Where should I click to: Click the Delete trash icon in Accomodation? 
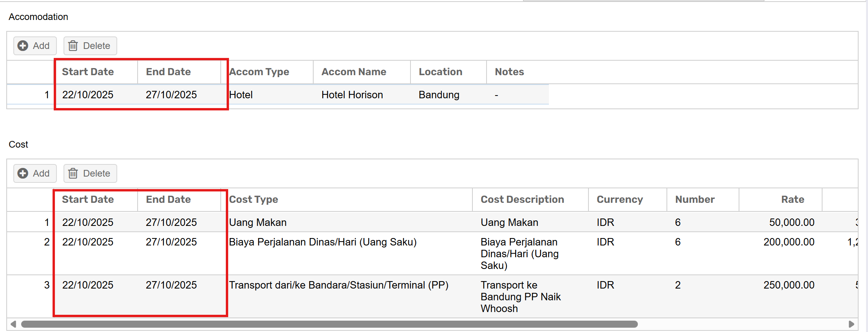click(x=73, y=46)
